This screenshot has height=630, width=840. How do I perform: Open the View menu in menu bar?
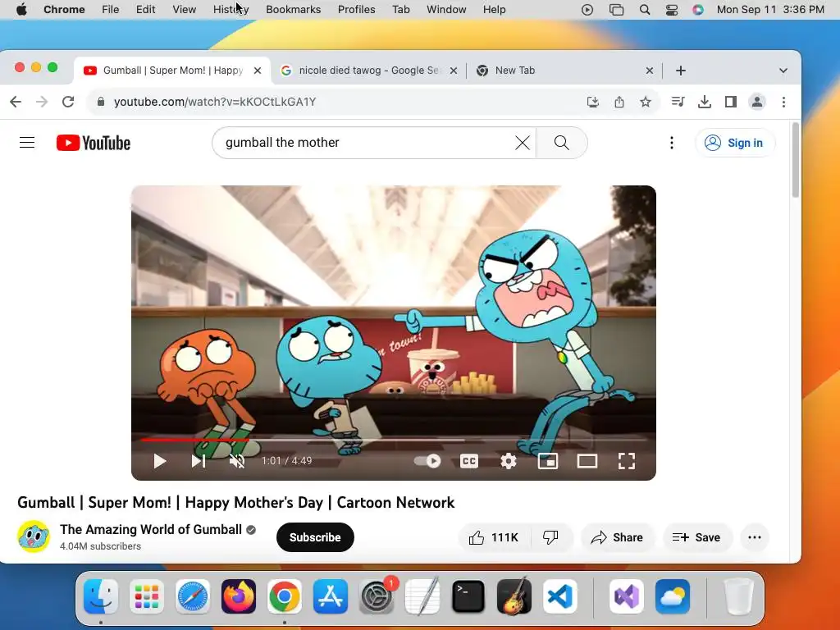point(184,10)
